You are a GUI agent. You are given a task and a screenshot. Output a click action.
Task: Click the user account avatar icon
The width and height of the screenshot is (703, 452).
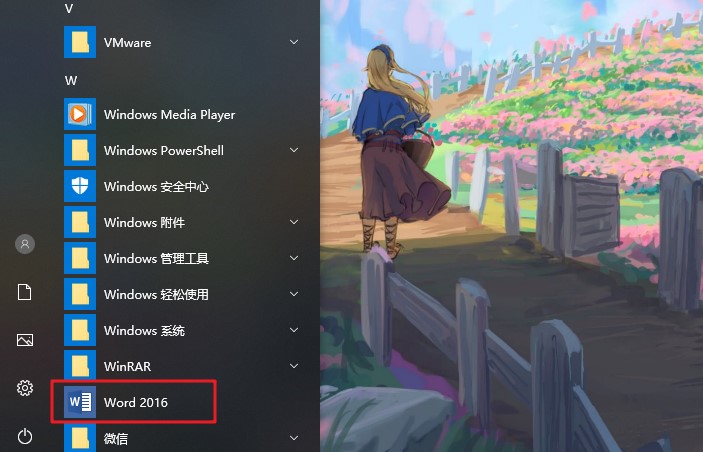click(x=25, y=244)
